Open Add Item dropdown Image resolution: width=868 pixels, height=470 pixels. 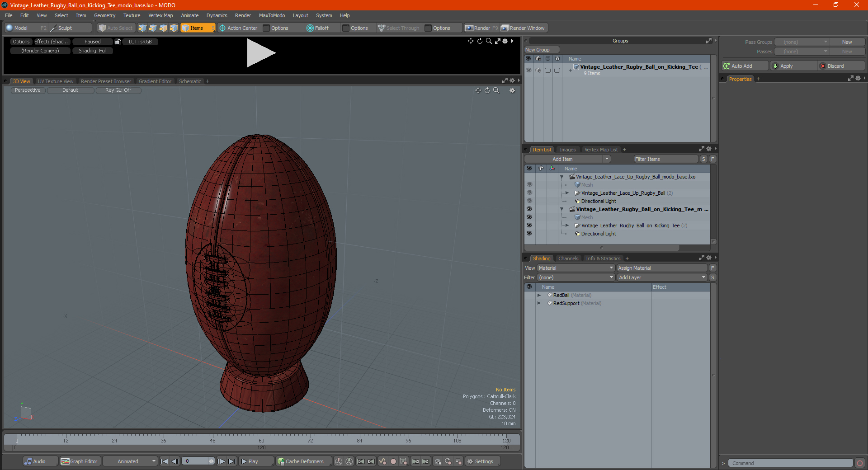pyautogui.click(x=567, y=159)
